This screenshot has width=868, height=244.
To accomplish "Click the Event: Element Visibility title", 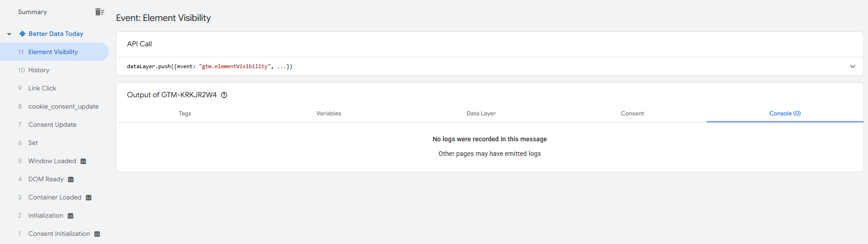I will (163, 18).
